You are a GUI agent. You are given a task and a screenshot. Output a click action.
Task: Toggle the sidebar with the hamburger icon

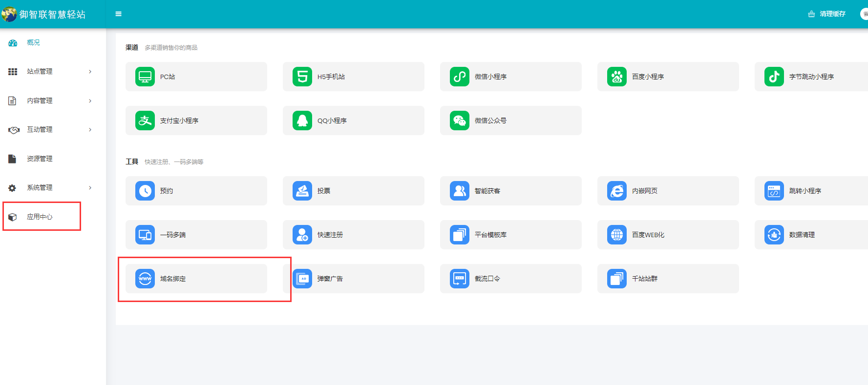pos(118,14)
